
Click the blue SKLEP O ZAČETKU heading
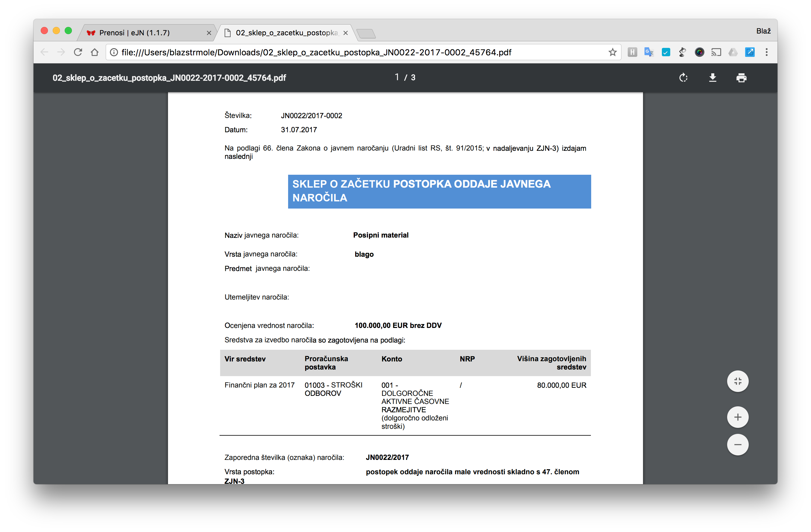pyautogui.click(x=439, y=191)
